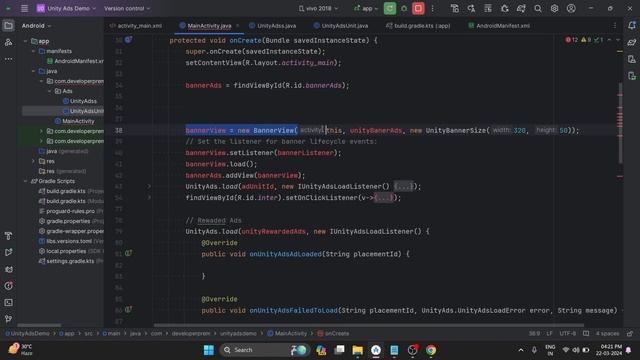Click the green Rerun app button
Viewport: 640px width, 360px height.
[390, 8]
